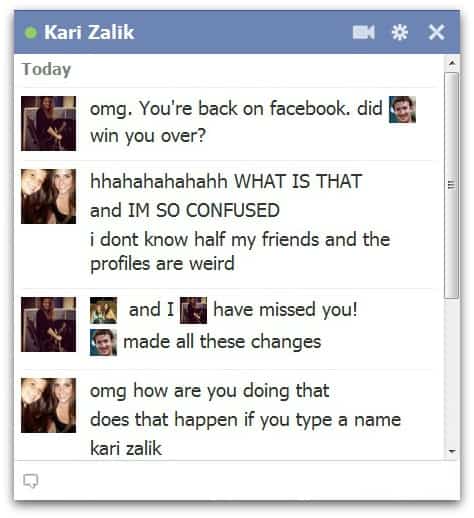Click the scrollbar down arrow
The width and height of the screenshot is (474, 518).
[x=452, y=451]
